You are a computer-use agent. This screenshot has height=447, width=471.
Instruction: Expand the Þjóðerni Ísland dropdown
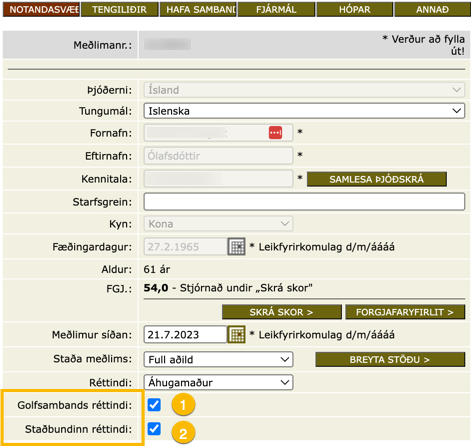click(x=304, y=90)
